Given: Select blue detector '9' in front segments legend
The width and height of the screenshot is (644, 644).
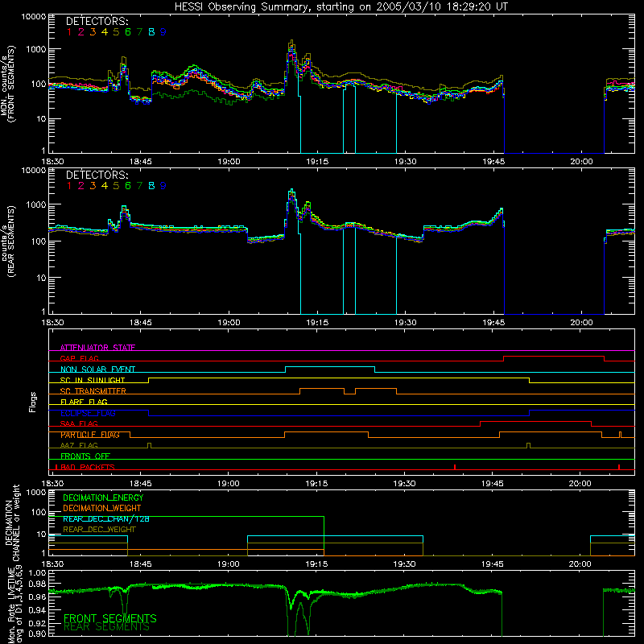Looking at the screenshot, I should click(x=163, y=32).
